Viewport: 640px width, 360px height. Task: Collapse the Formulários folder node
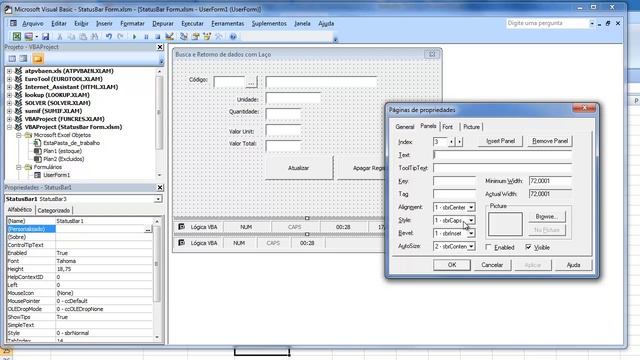(x=19, y=167)
